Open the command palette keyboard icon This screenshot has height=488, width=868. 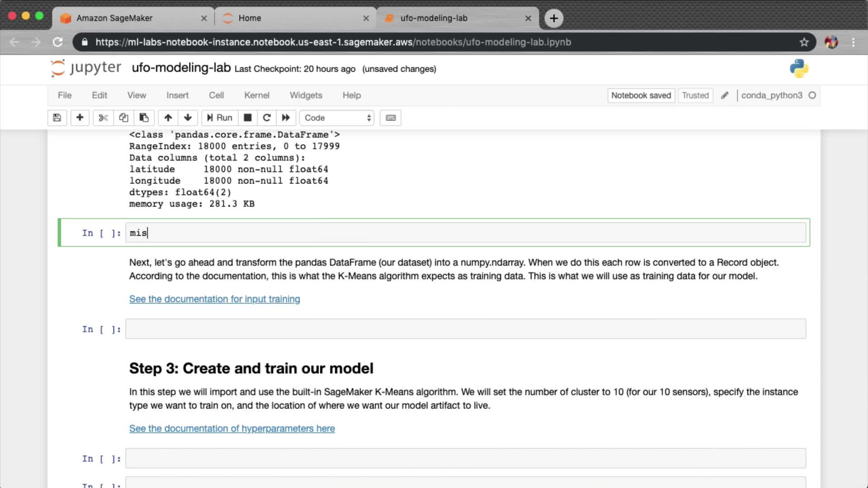[391, 118]
